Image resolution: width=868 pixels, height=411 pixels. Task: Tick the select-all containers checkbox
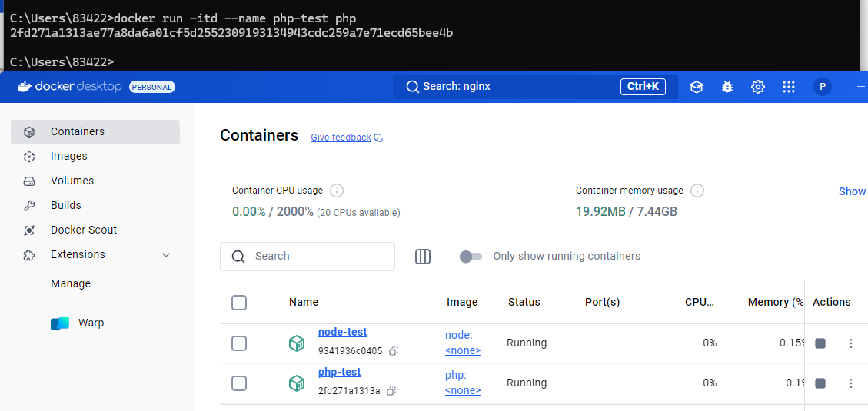[x=239, y=303]
